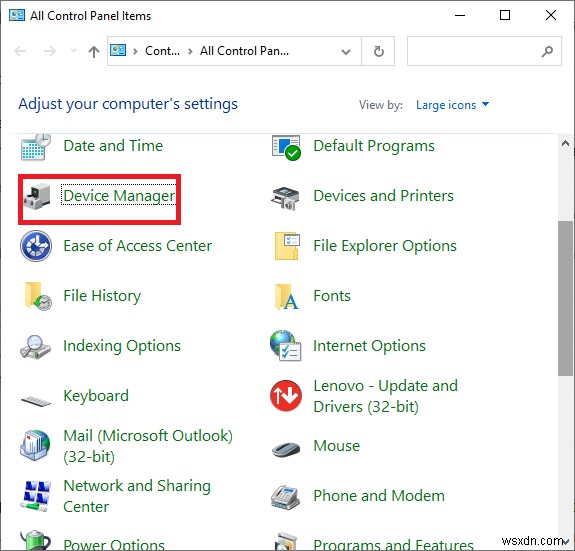Open the Mouse link
This screenshot has height=551, width=575.
pos(337,446)
